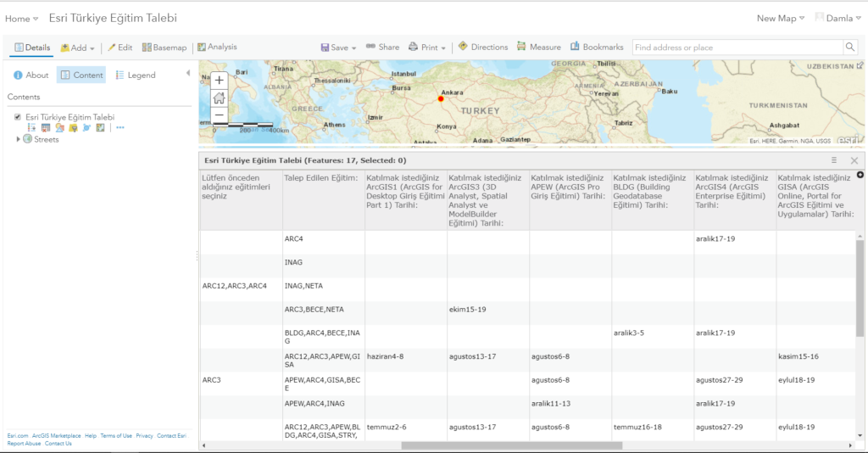The image size is (868, 453).
Task: Click the table's scroll-right arrow
Action: coord(850,445)
